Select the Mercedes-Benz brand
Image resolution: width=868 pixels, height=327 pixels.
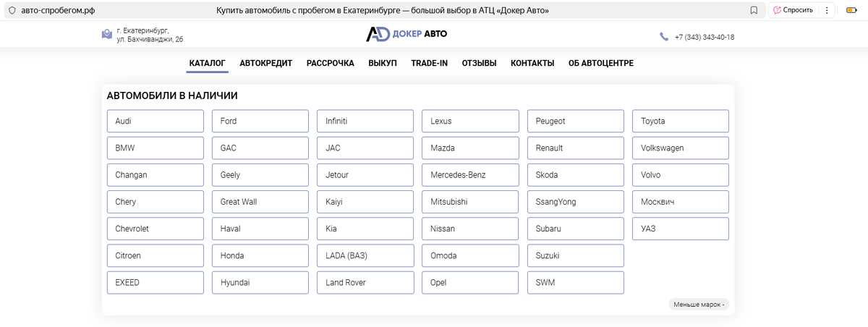pyautogui.click(x=471, y=175)
